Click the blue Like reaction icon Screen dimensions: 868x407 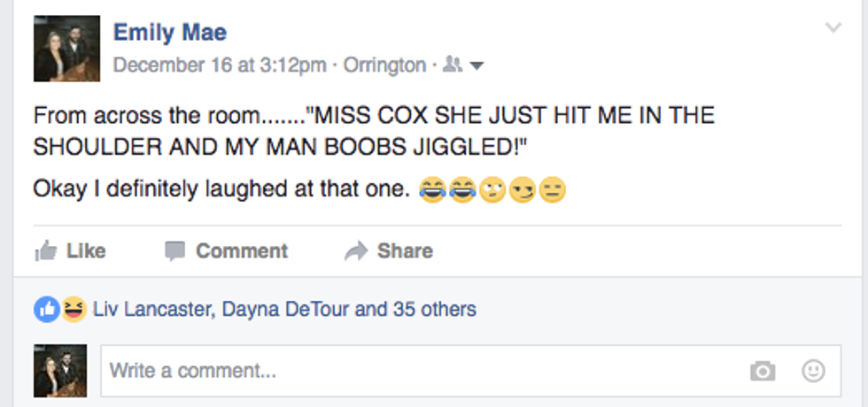click(46, 310)
